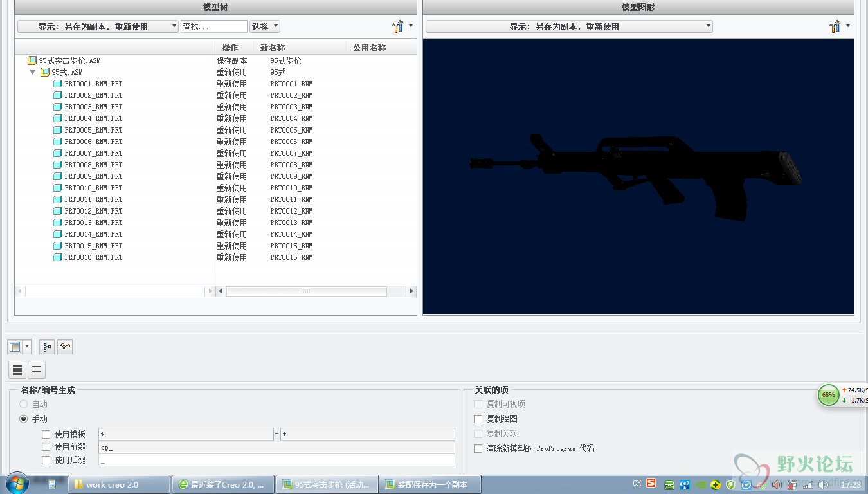Click the tree structure view icon
Image resolution: width=868 pixels, height=494 pixels.
(47, 347)
